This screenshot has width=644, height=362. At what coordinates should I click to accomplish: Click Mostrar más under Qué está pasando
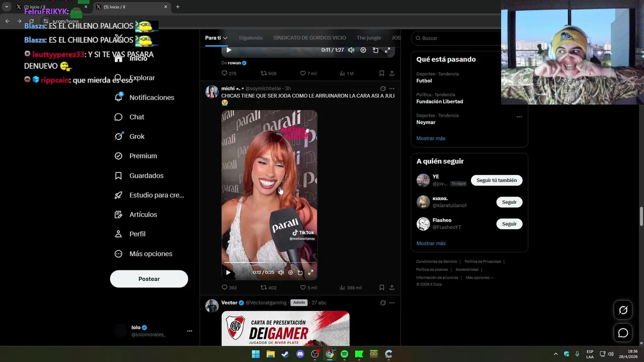click(431, 138)
